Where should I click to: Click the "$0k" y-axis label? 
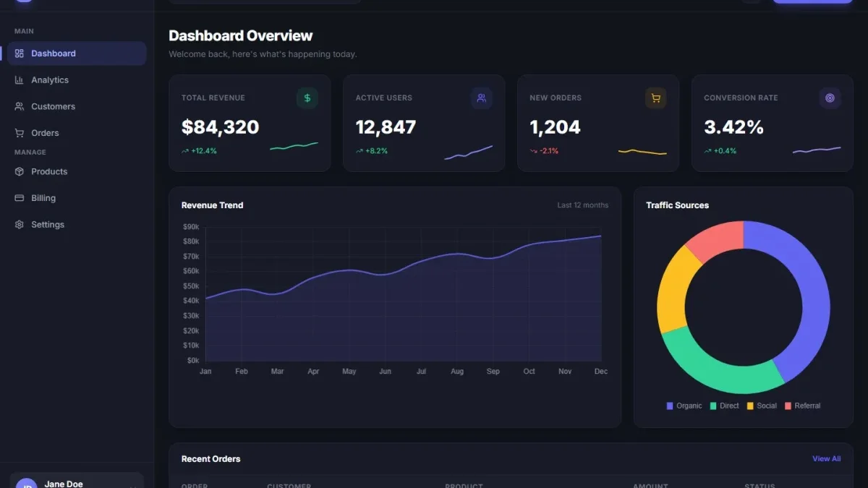[193, 361]
